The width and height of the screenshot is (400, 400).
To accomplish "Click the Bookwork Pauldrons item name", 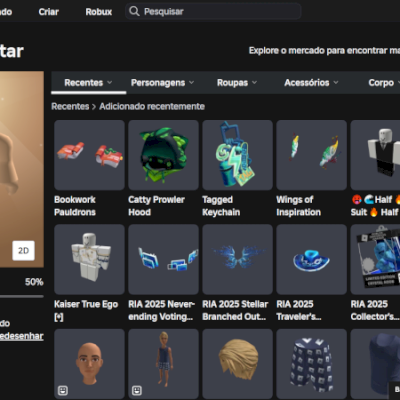I will click(75, 206).
